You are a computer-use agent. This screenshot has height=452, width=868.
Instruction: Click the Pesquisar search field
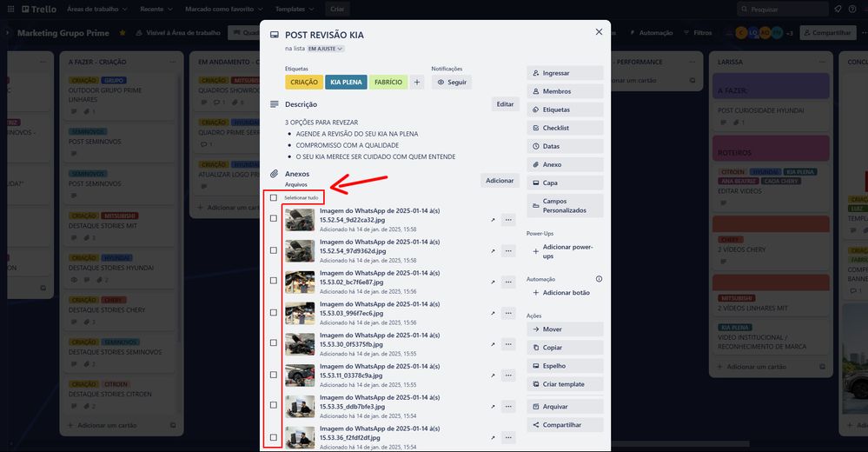tap(783, 9)
